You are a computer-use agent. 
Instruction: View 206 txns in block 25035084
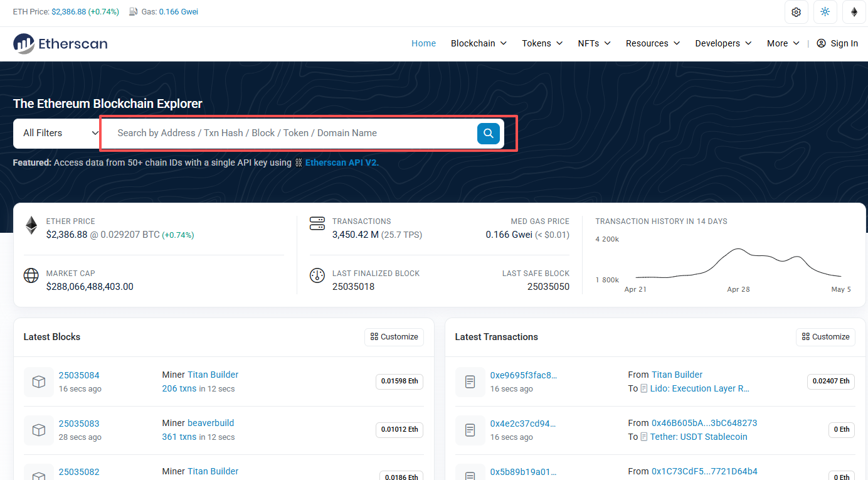(x=179, y=388)
